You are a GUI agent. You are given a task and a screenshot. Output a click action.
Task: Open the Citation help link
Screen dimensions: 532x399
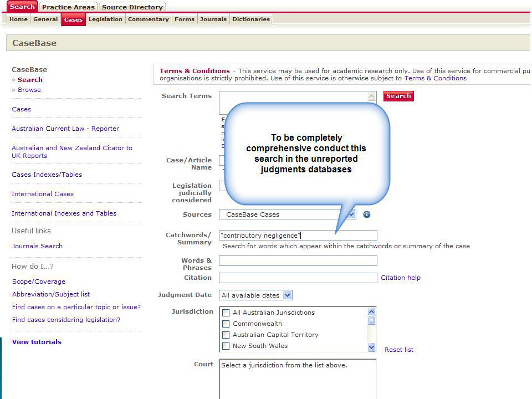[x=400, y=278]
